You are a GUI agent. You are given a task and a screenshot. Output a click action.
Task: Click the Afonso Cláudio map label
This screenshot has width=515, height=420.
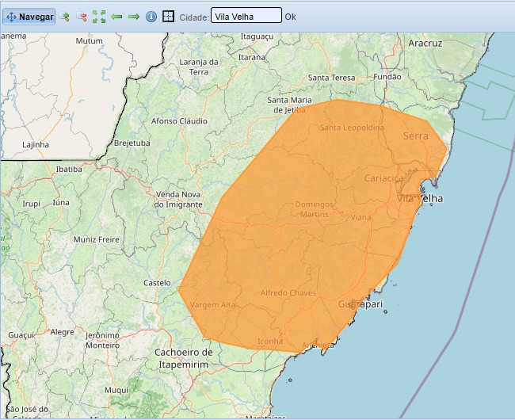(x=179, y=121)
